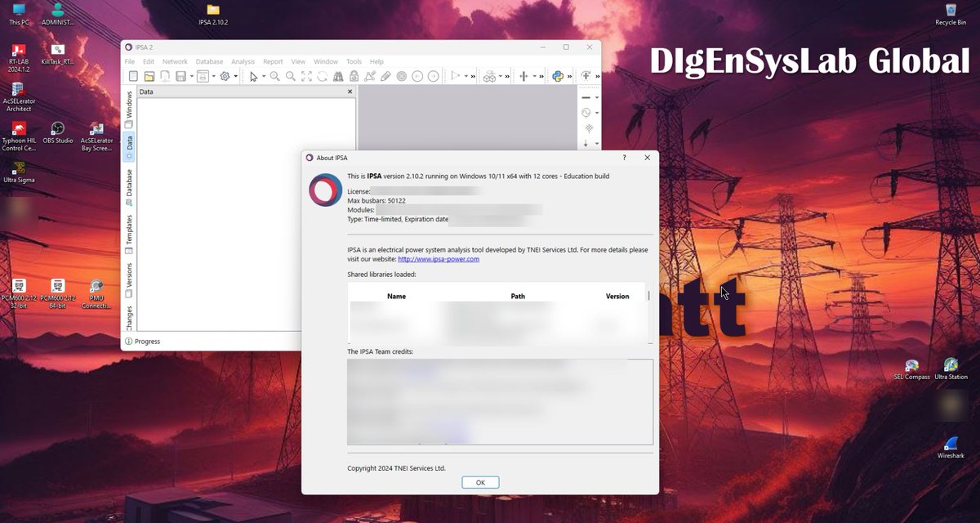
Task: Select the IPSA 2.10.2 desktop folder
Action: 213,15
